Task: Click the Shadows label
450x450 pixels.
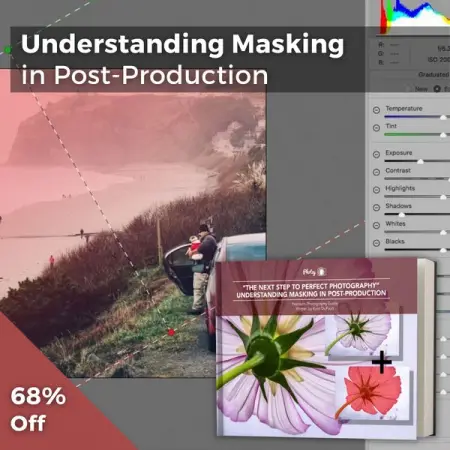Action: 398,206
